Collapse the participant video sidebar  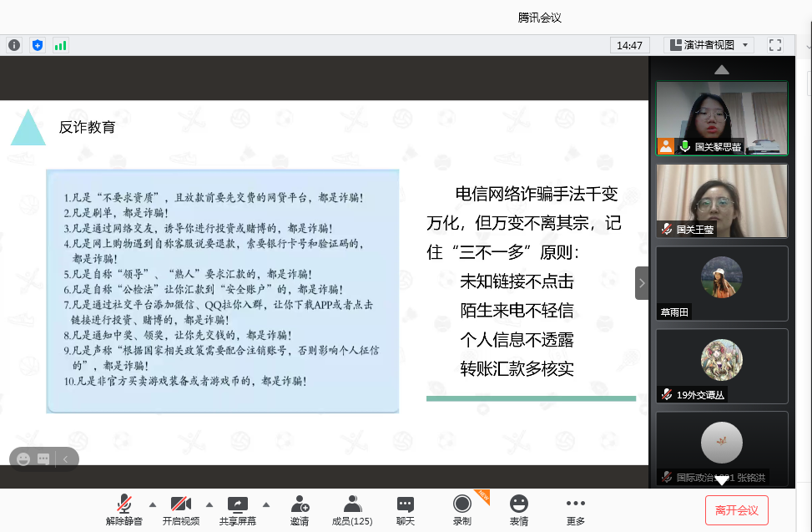(642, 283)
